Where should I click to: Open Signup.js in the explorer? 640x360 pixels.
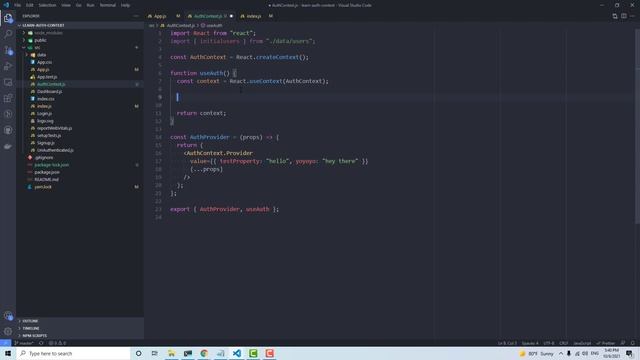(45, 143)
